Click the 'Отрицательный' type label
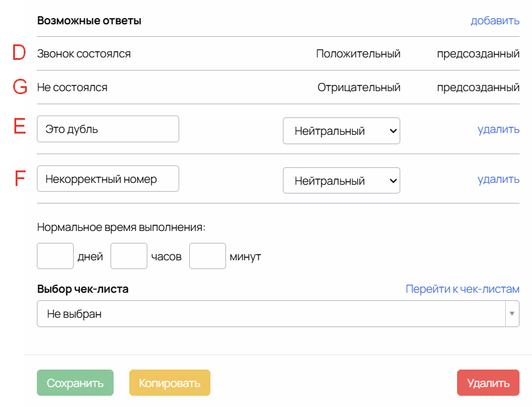The width and height of the screenshot is (532, 407). click(x=359, y=87)
